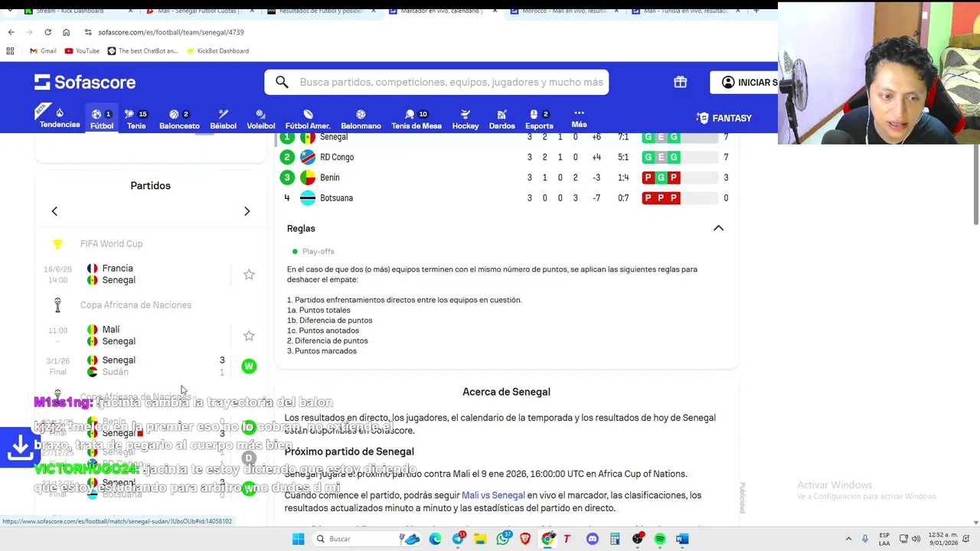Go to next matches with right arrow
980x551 pixels.
[x=247, y=211]
